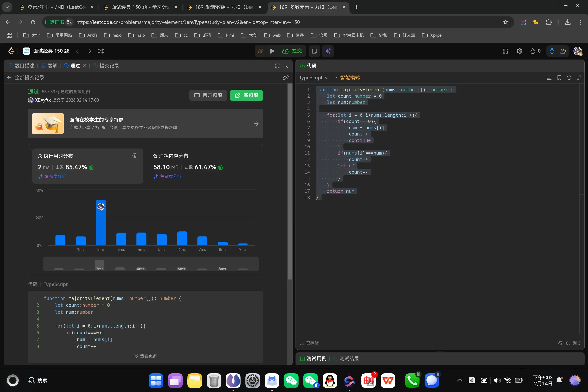Viewport: 588px width, 392px height.
Task: Bookmark the code using bookmark icon
Action: point(559,78)
